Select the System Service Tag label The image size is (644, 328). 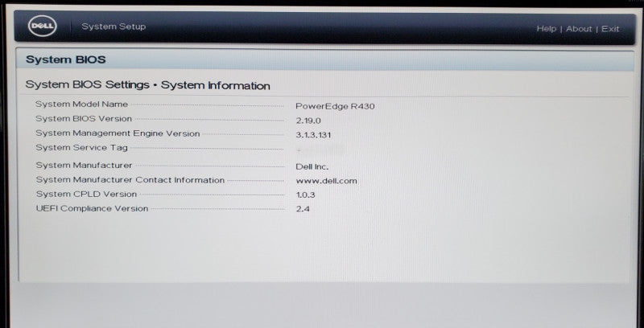82,148
